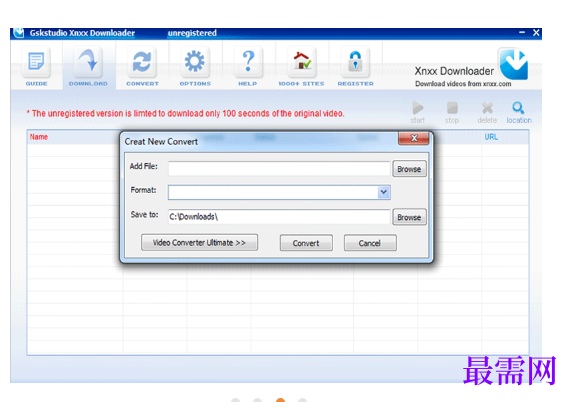Select the orange carousel dot
The height and width of the screenshot is (402, 575).
(281, 400)
